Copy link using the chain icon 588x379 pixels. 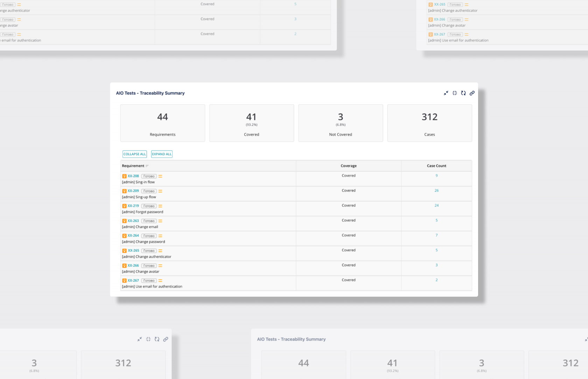pos(472,93)
